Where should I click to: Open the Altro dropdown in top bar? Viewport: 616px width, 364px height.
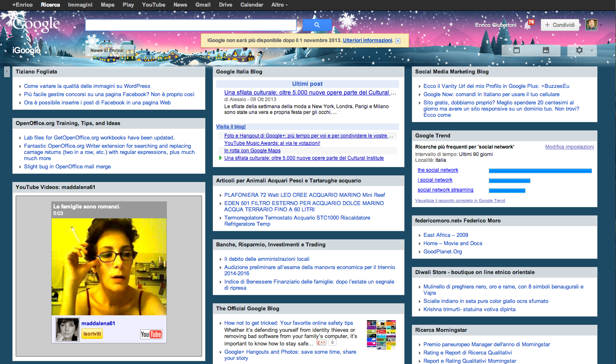coord(280,5)
